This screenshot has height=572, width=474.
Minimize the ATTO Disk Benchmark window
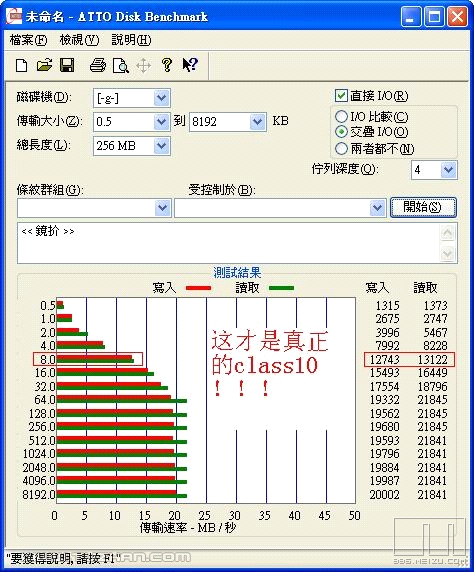click(x=411, y=17)
